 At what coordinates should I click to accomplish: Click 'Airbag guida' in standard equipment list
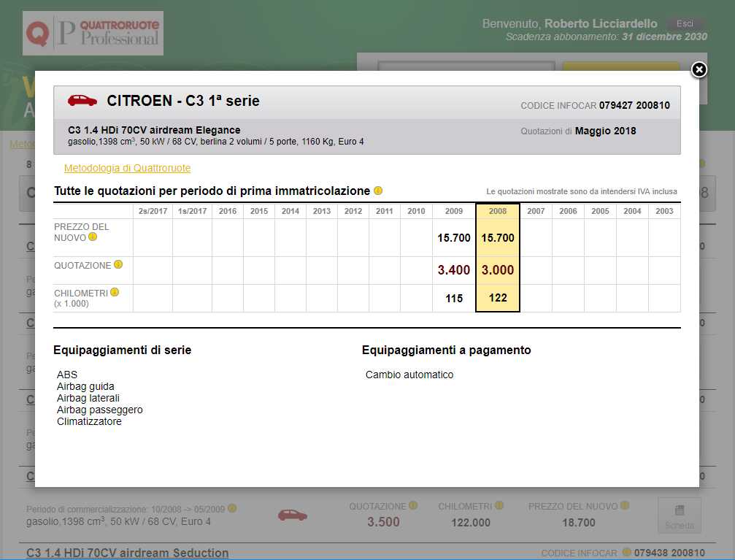85,386
